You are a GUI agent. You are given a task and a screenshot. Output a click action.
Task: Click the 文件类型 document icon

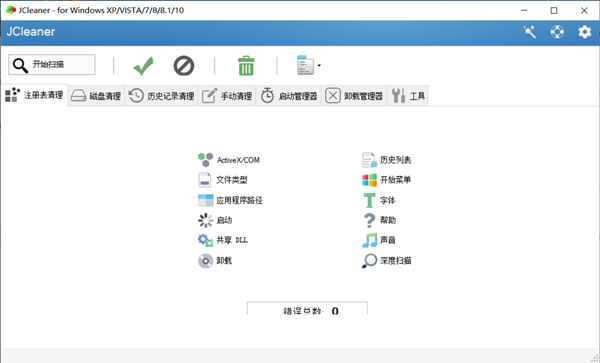point(205,180)
